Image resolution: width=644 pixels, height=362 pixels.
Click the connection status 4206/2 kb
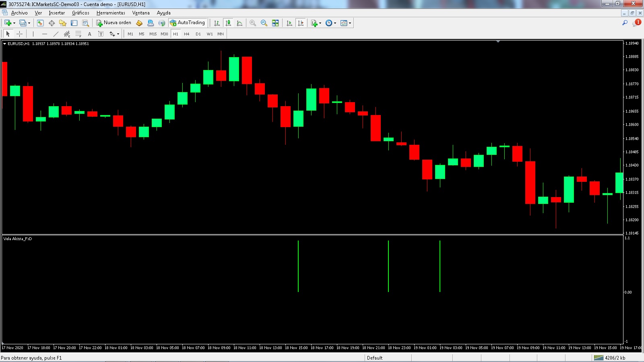click(x=610, y=358)
